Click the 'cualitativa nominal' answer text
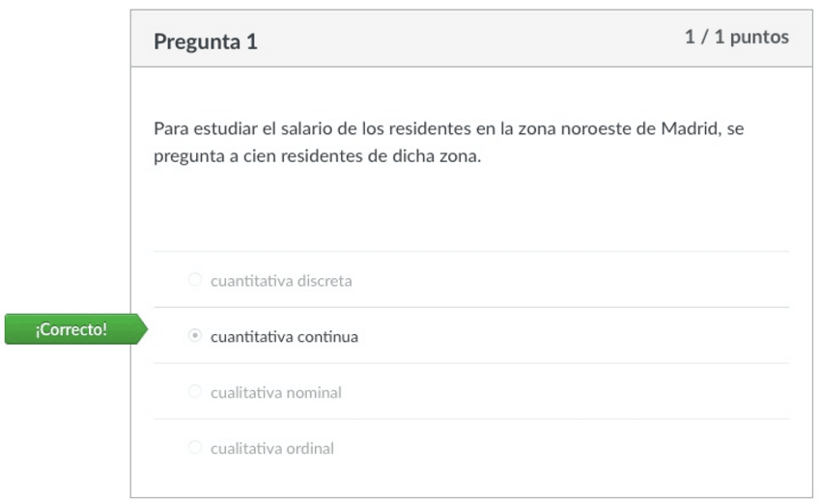This screenshot has height=504, width=819. tap(276, 393)
